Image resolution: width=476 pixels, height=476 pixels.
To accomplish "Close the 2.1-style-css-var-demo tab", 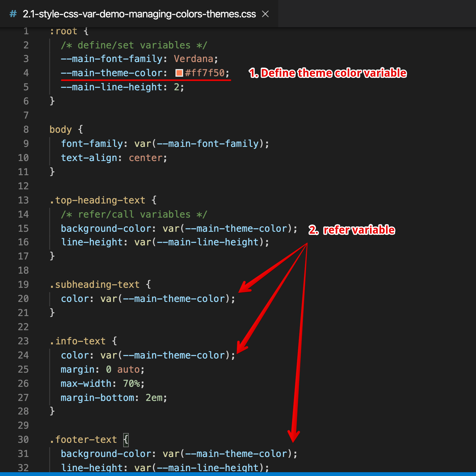I will click(x=266, y=14).
